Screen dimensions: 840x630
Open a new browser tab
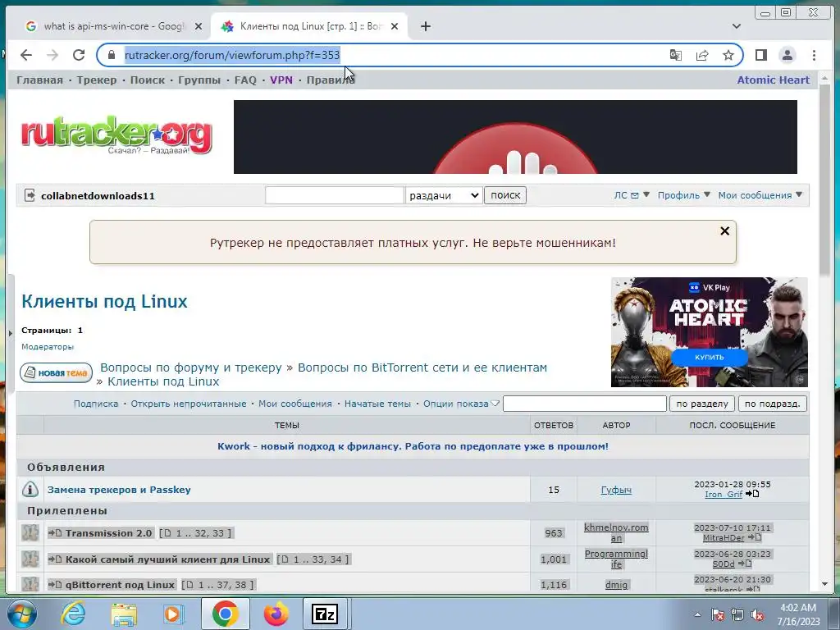426,26
